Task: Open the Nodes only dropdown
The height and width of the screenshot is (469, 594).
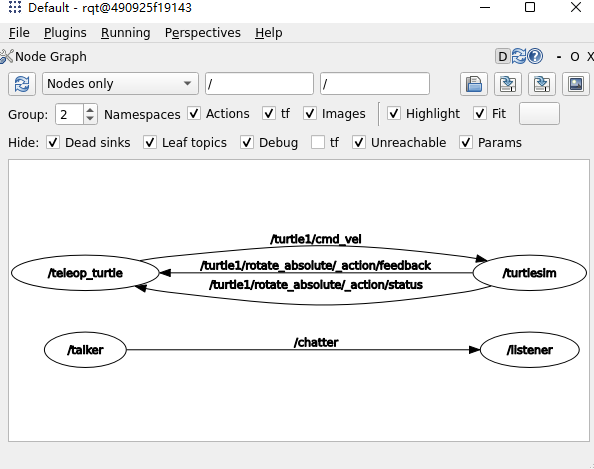Action: point(120,84)
